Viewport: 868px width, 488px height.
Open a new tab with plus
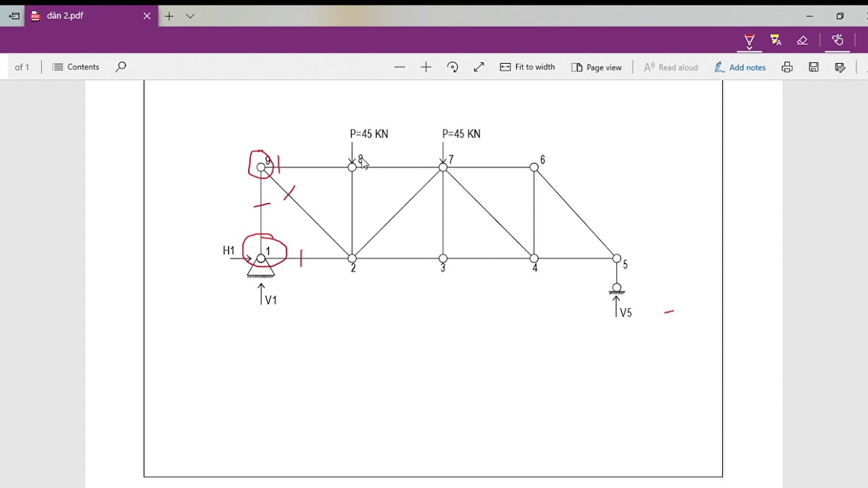click(169, 16)
